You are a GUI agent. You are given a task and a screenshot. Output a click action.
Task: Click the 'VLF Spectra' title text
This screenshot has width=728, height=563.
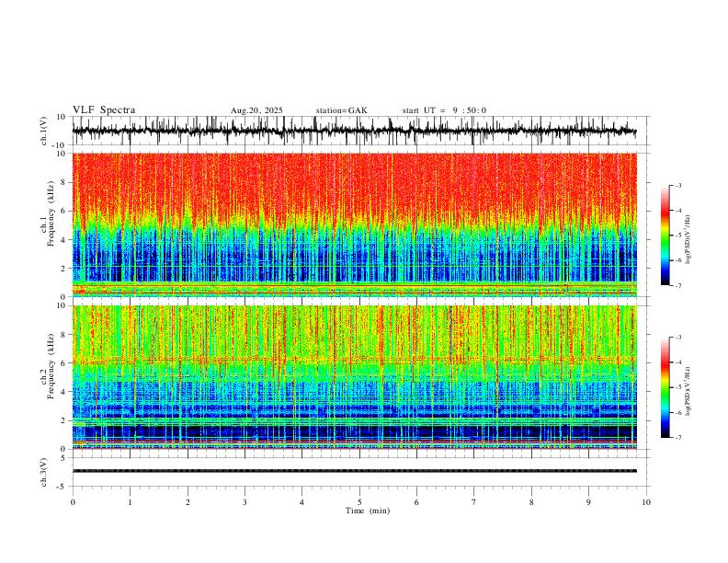104,110
